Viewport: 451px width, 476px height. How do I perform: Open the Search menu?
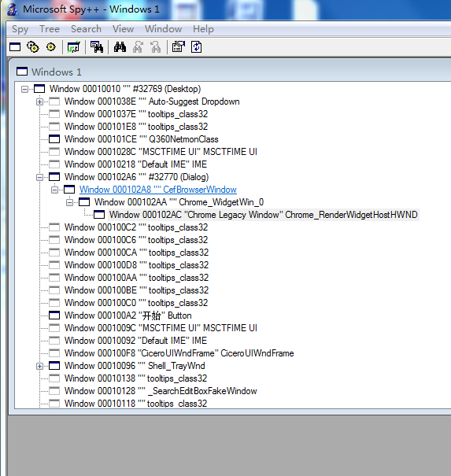[x=86, y=29]
